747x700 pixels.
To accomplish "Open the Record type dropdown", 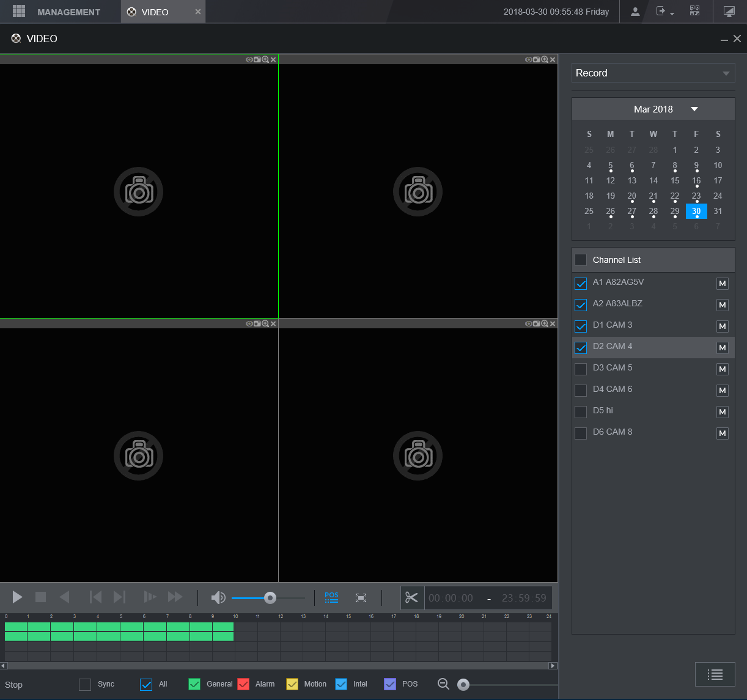I will [x=653, y=73].
